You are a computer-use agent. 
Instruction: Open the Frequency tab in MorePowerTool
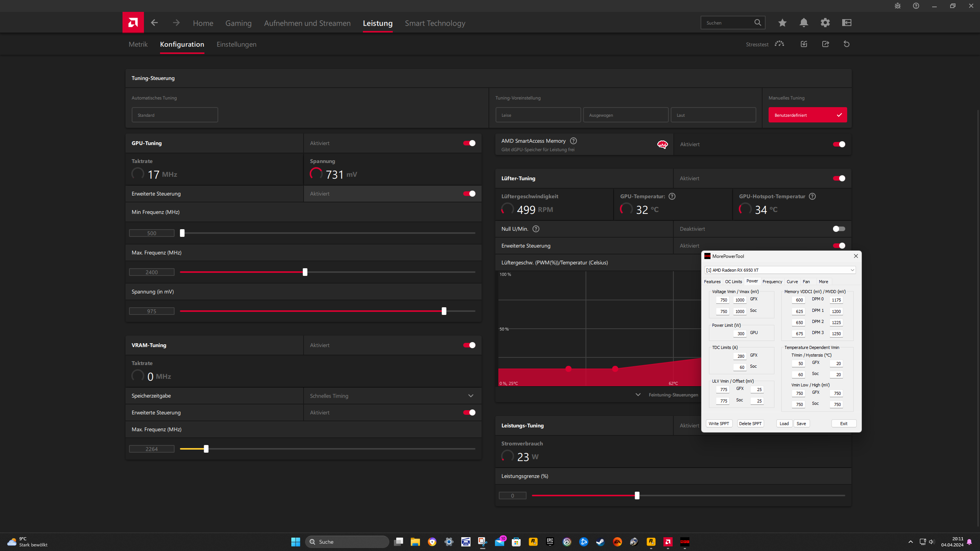(x=772, y=282)
